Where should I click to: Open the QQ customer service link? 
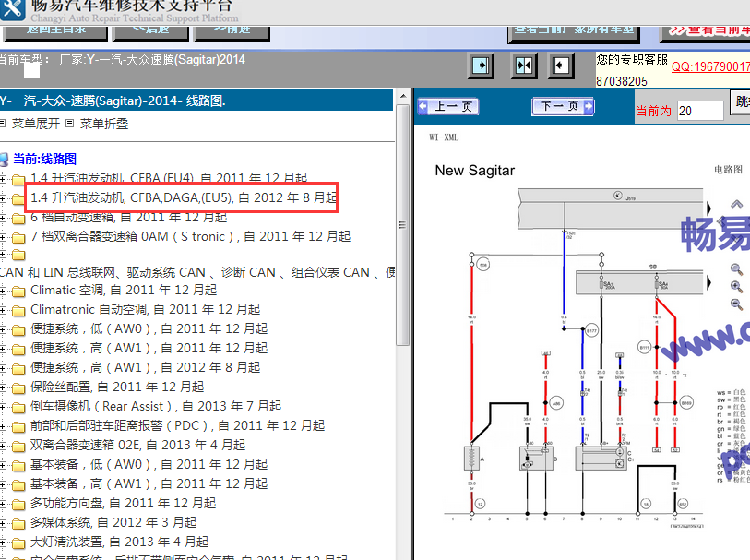[710, 66]
